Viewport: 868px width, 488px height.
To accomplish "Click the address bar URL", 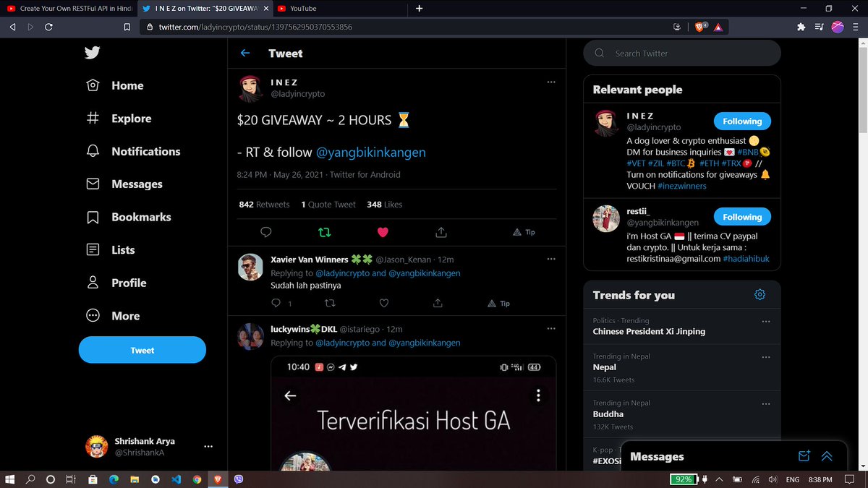I will click(255, 27).
